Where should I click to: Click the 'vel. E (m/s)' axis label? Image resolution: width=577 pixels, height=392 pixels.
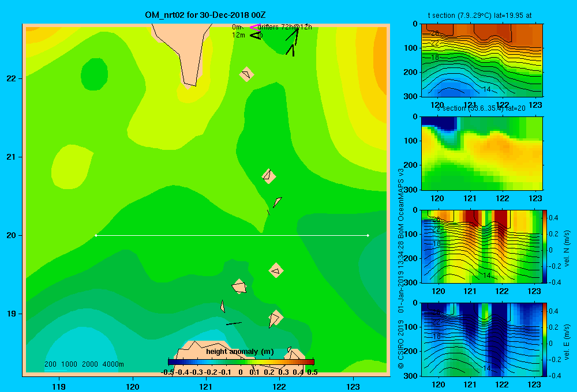[x=567, y=342]
